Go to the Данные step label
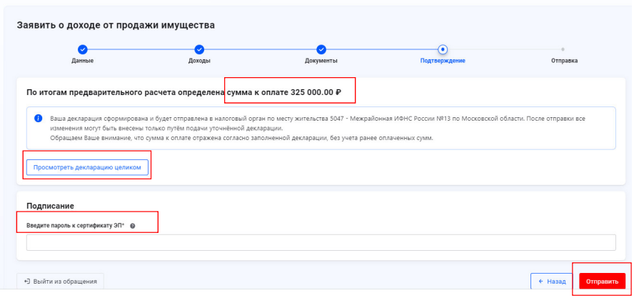 (82, 61)
